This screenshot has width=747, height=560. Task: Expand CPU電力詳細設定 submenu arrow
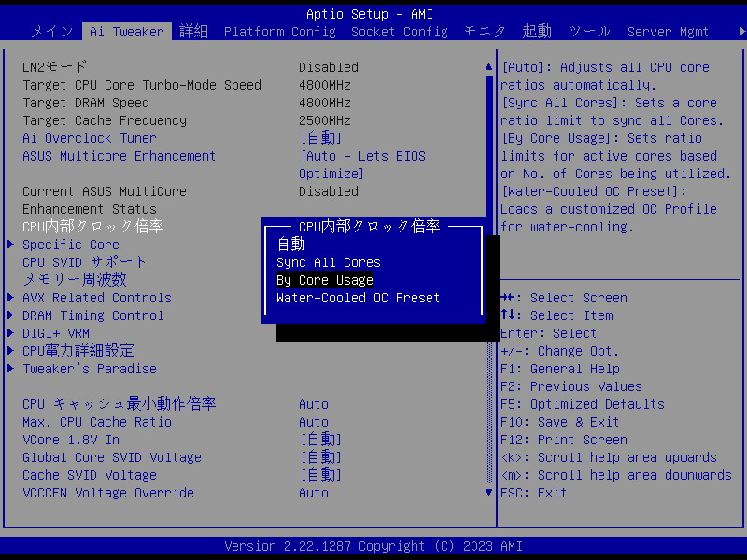tap(11, 351)
